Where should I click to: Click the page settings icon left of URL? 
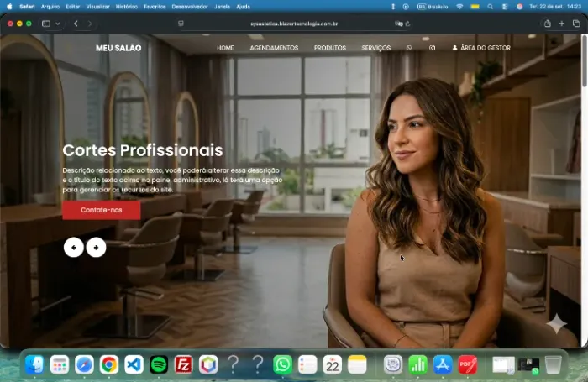pyautogui.click(x=181, y=24)
